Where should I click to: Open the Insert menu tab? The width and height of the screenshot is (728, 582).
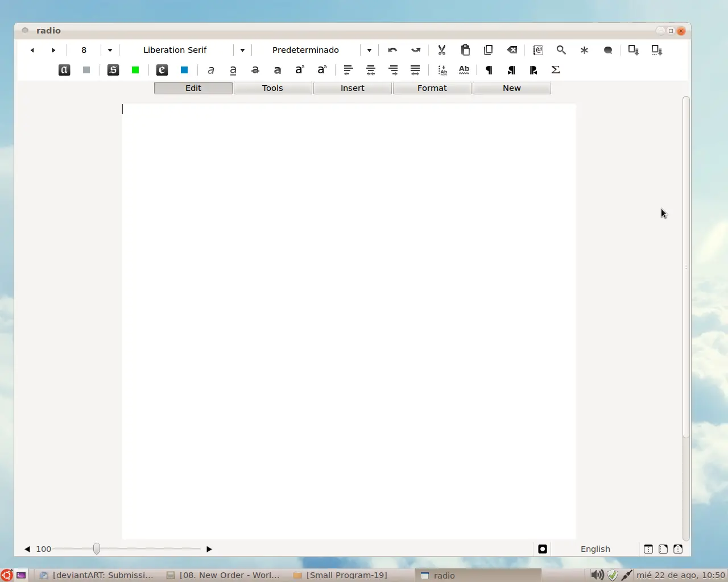click(353, 88)
